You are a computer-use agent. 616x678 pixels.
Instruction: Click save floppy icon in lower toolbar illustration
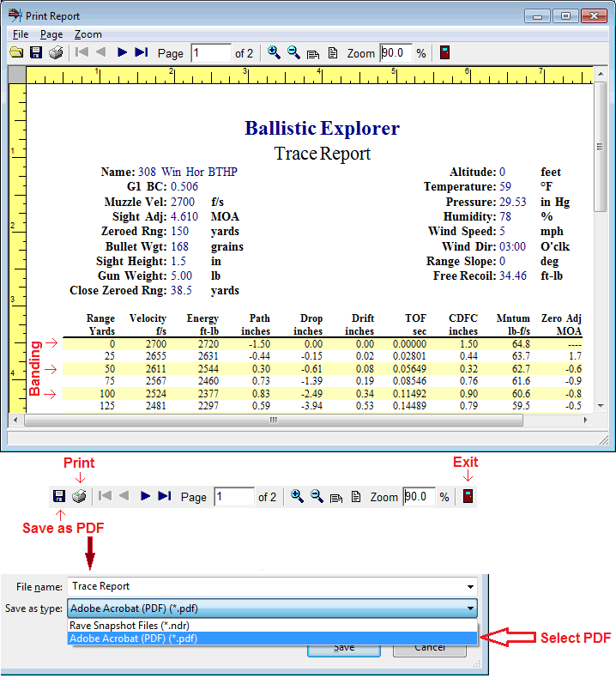(59, 496)
